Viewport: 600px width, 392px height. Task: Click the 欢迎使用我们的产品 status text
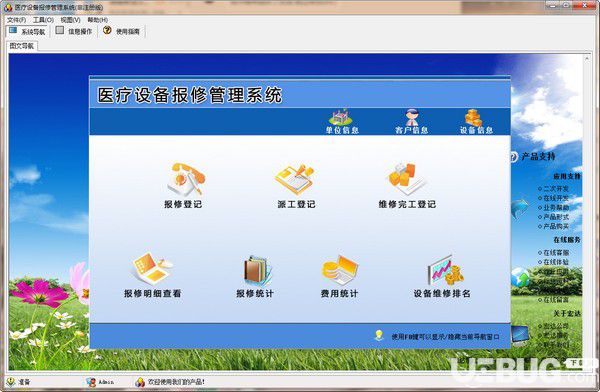(176, 382)
